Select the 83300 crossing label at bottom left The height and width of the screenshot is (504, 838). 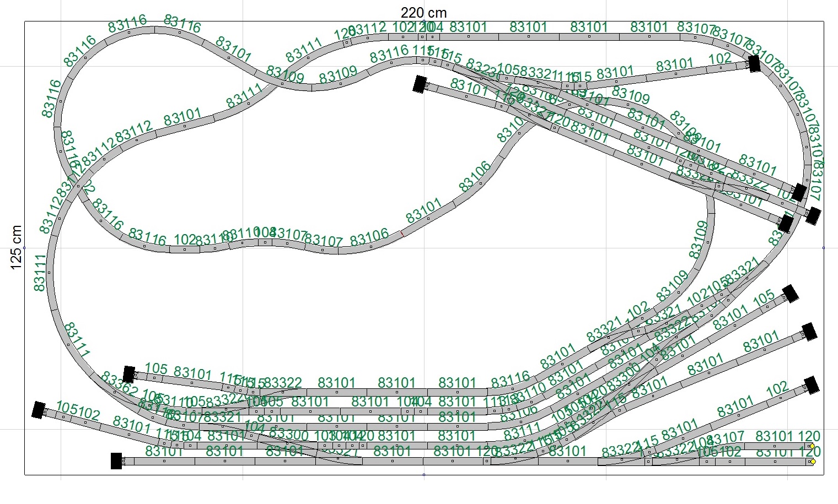click(288, 435)
